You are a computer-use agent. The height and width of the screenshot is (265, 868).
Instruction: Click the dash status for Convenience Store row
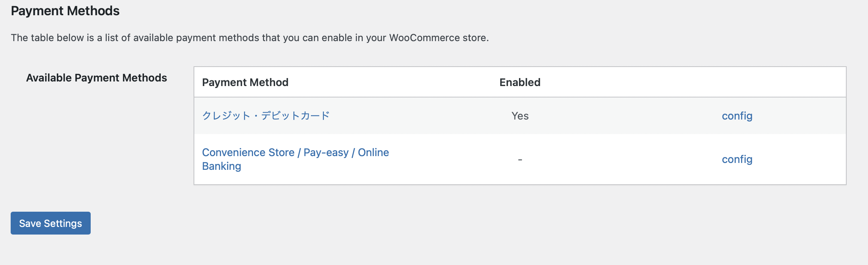coord(520,160)
